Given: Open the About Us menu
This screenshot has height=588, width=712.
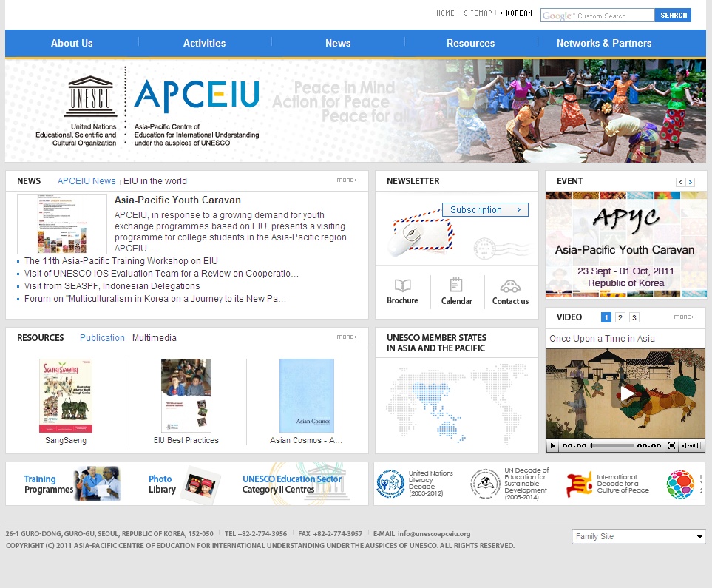Looking at the screenshot, I should point(72,43).
